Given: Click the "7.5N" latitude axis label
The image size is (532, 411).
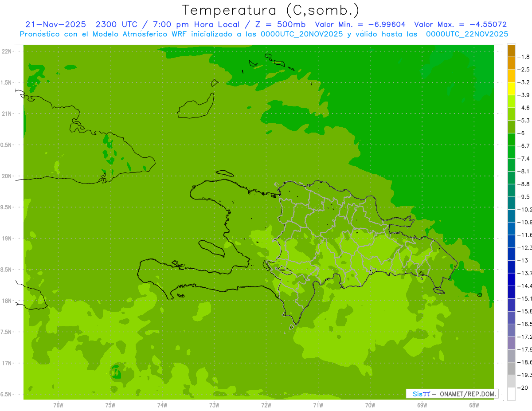Looking at the screenshot, I should (6, 333).
